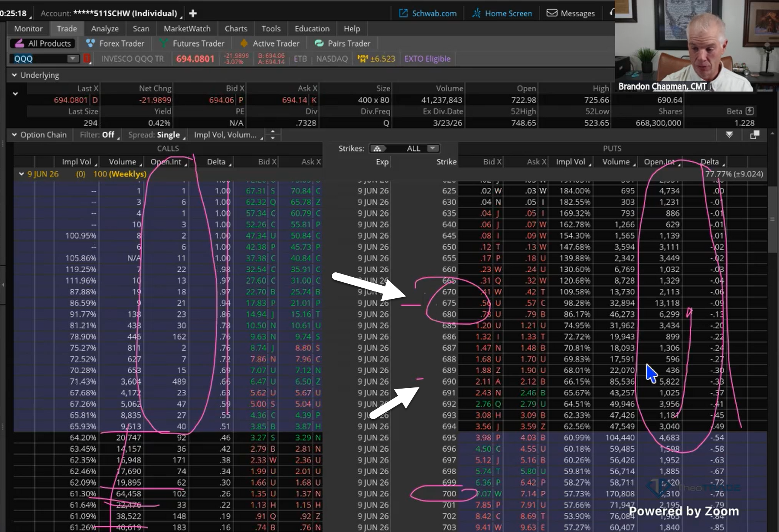Select the All Products sub-tab
This screenshot has height=532, width=779.
pos(42,44)
